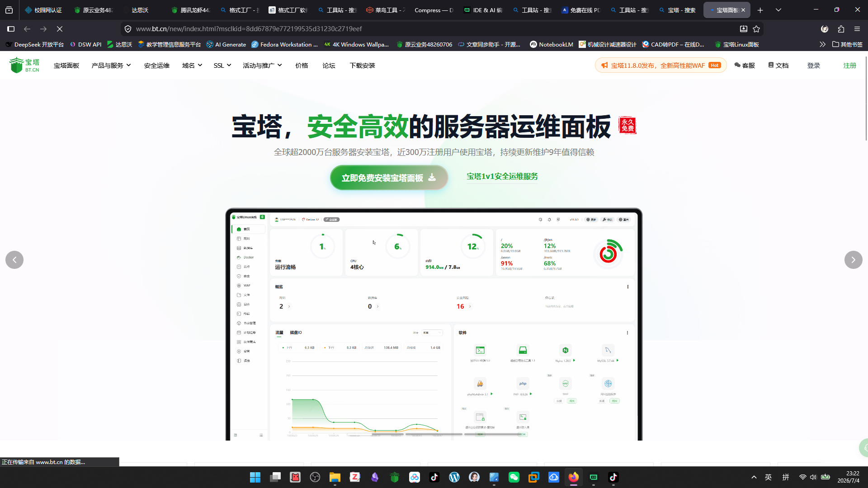Open the browser hamburger menu
868x488 pixels.
point(857,29)
